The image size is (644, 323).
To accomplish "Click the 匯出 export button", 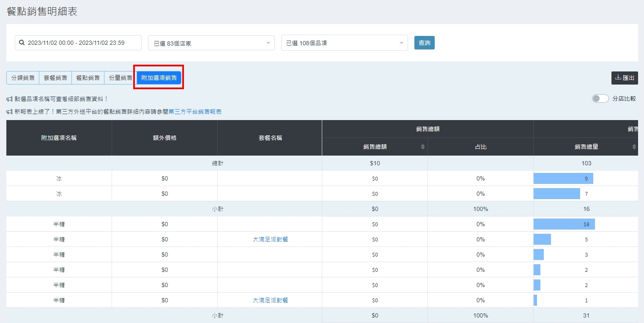I will [x=624, y=78].
